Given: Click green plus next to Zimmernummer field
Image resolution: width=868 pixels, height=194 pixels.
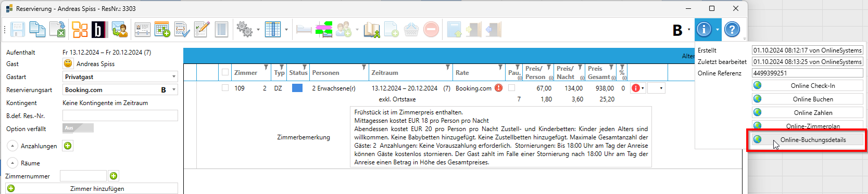Looking at the screenshot, I should pyautogui.click(x=114, y=176).
